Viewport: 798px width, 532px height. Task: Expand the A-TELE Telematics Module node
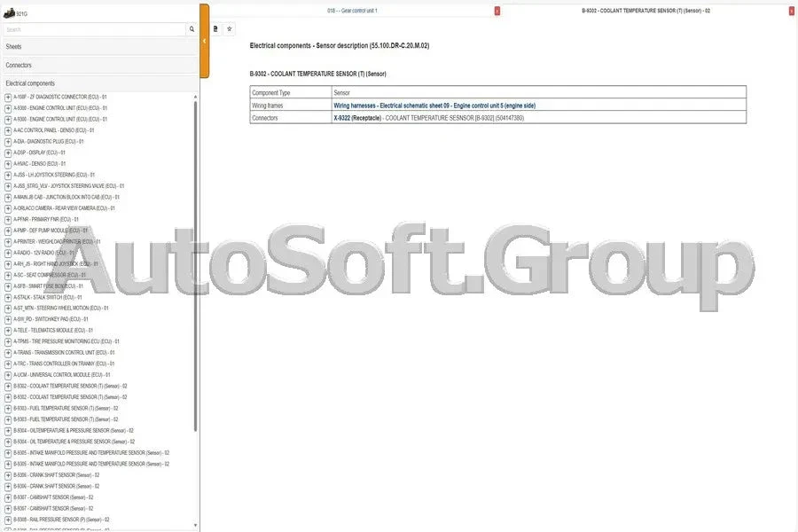(8, 330)
